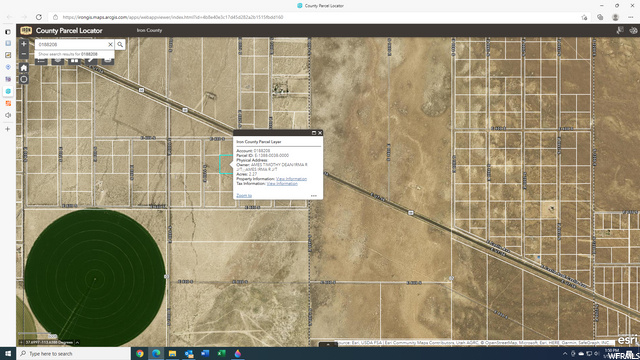Open File Explorer from taskbar
Screen dimensions: 640x360
[173, 353]
